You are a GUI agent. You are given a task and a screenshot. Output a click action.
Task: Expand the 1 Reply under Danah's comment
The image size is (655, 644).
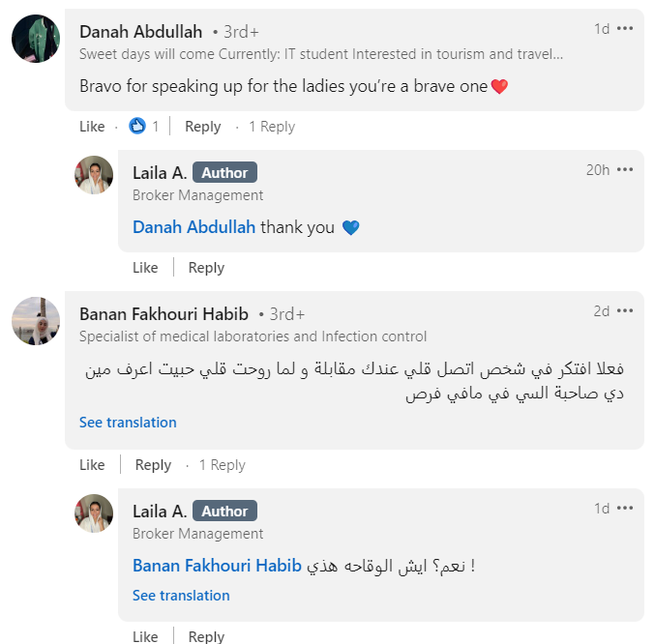point(272,127)
